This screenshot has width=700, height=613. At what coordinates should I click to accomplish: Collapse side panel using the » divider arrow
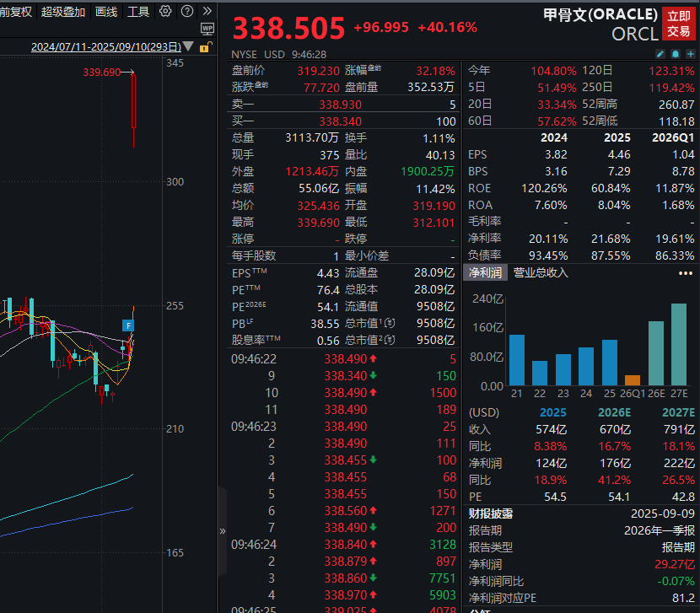223,531
